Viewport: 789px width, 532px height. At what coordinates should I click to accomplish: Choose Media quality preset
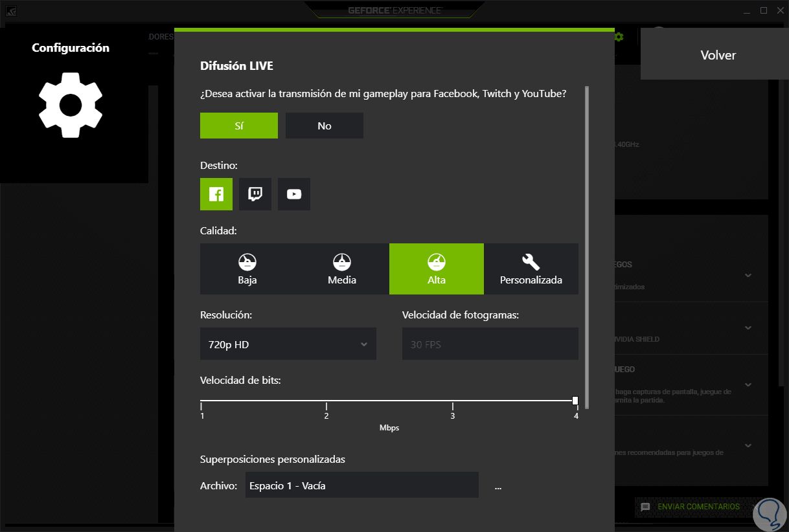342,269
